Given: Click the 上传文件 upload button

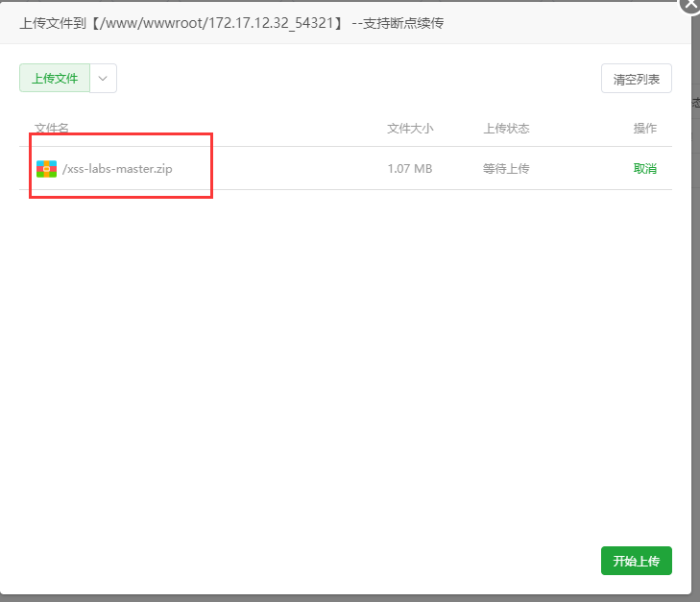Looking at the screenshot, I should 55,79.
